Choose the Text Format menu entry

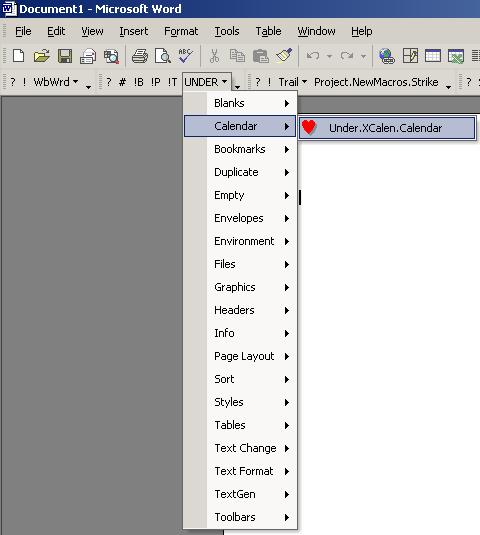click(x=240, y=471)
